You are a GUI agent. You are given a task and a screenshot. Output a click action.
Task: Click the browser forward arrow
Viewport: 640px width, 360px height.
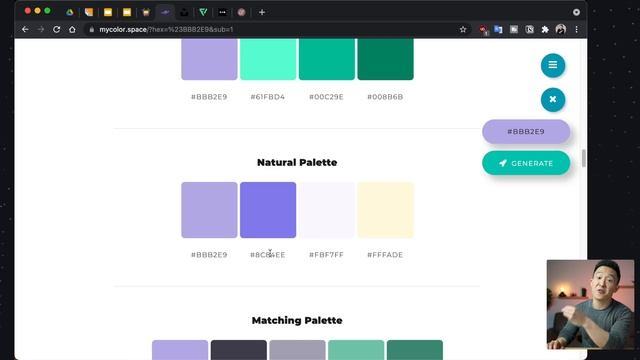41,29
